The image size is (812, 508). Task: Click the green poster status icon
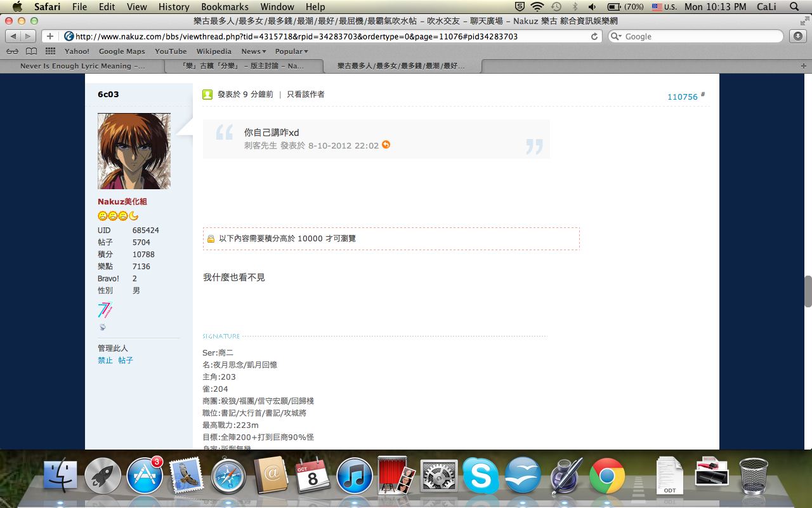tap(207, 95)
